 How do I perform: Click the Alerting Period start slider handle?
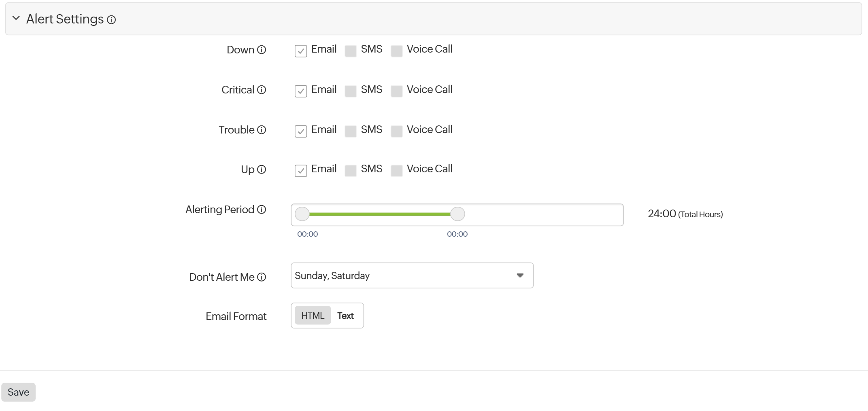tap(302, 214)
